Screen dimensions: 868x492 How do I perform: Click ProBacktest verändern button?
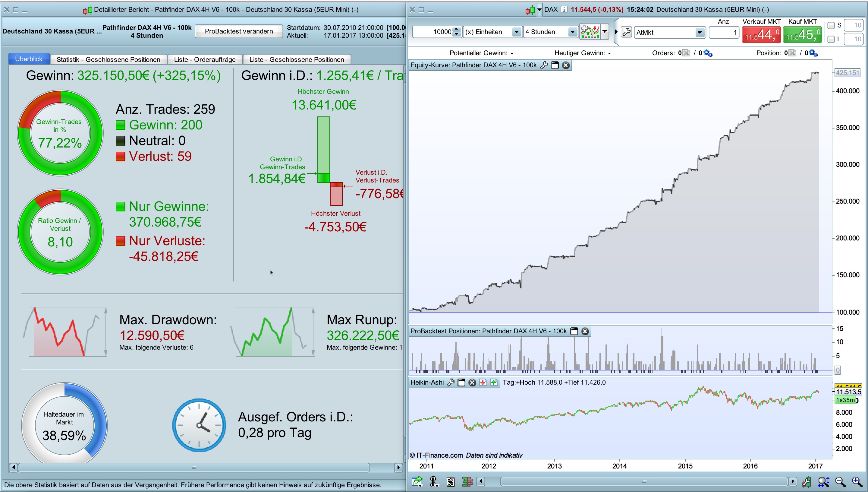(x=239, y=31)
